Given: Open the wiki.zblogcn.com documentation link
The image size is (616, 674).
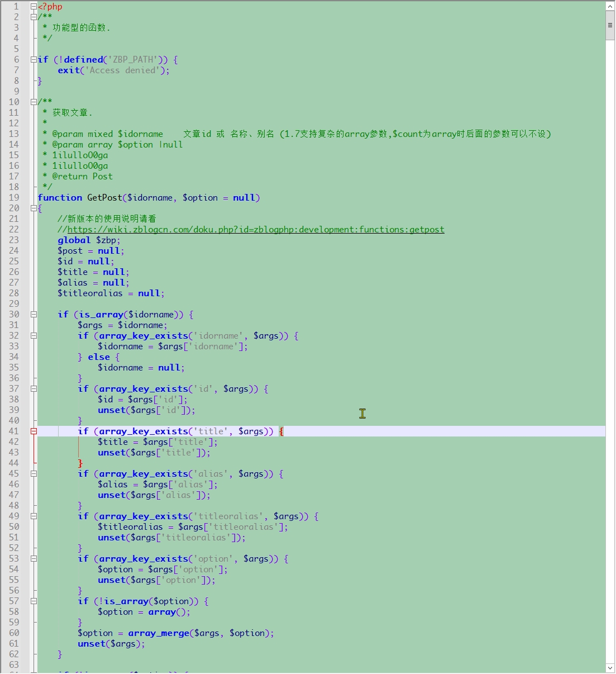Looking at the screenshot, I should 256,230.
